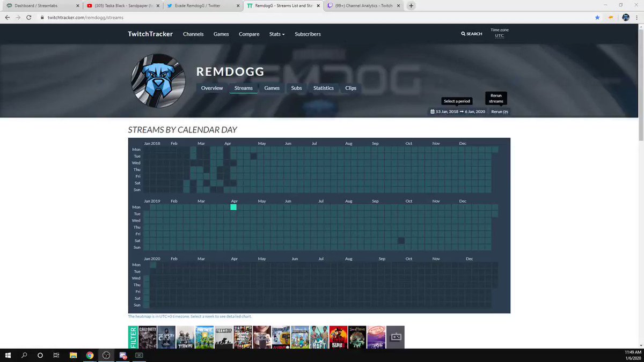Filter by Raft game thumbnail

coord(319,337)
